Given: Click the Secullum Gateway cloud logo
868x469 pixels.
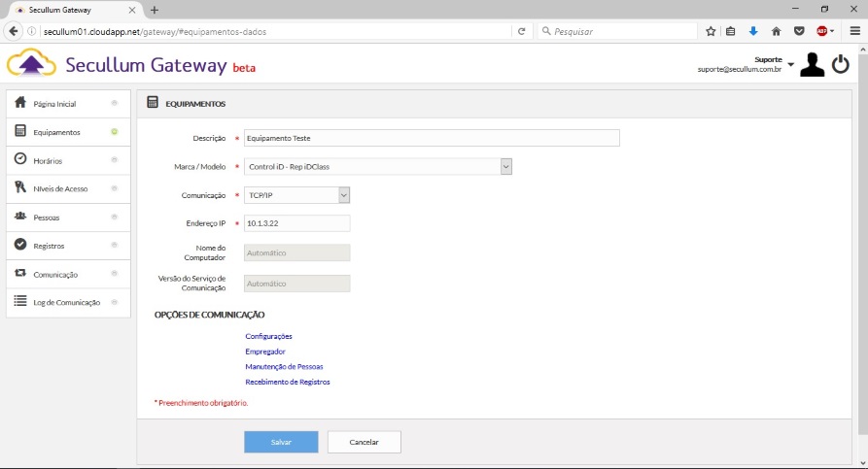Looking at the screenshot, I should pos(31,65).
